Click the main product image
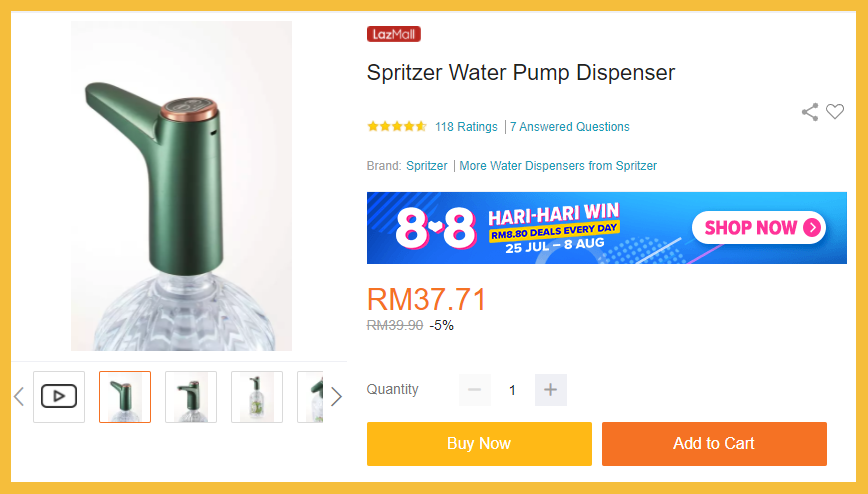Viewport: 868px width, 494px height. coord(182,186)
